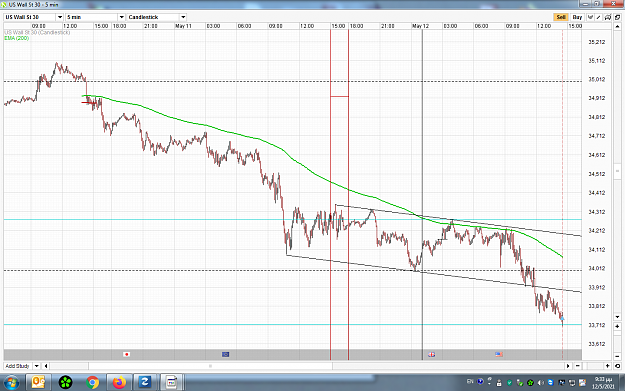Open the Candlestick chart type dropdown arrow
Image resolution: width=625 pixels, height=391 pixels.
point(183,17)
